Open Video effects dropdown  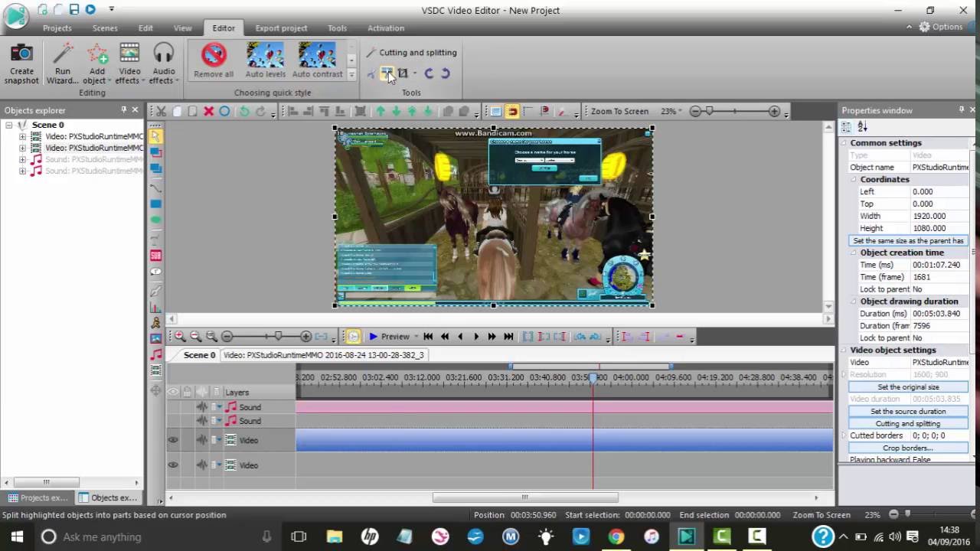[x=129, y=64]
